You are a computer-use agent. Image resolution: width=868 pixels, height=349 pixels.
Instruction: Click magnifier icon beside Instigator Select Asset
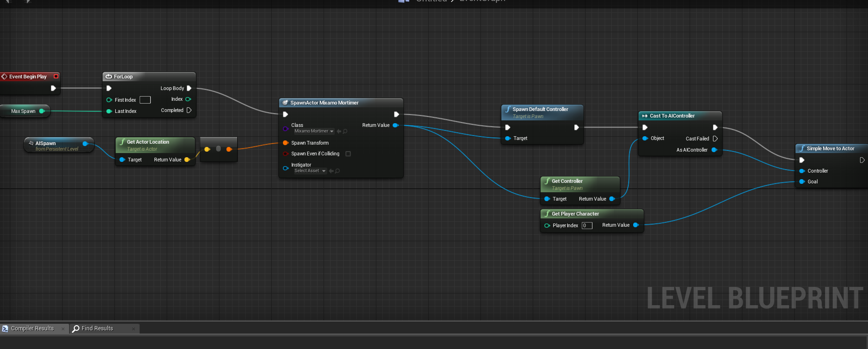coord(337,171)
